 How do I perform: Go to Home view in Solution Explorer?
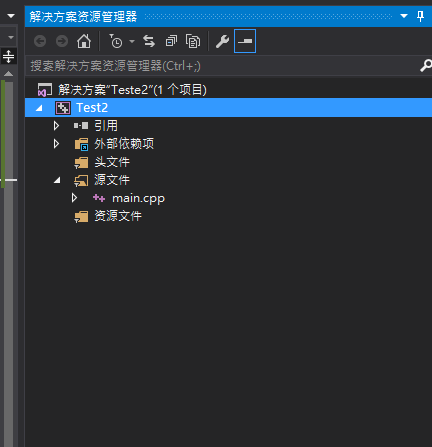[84, 41]
